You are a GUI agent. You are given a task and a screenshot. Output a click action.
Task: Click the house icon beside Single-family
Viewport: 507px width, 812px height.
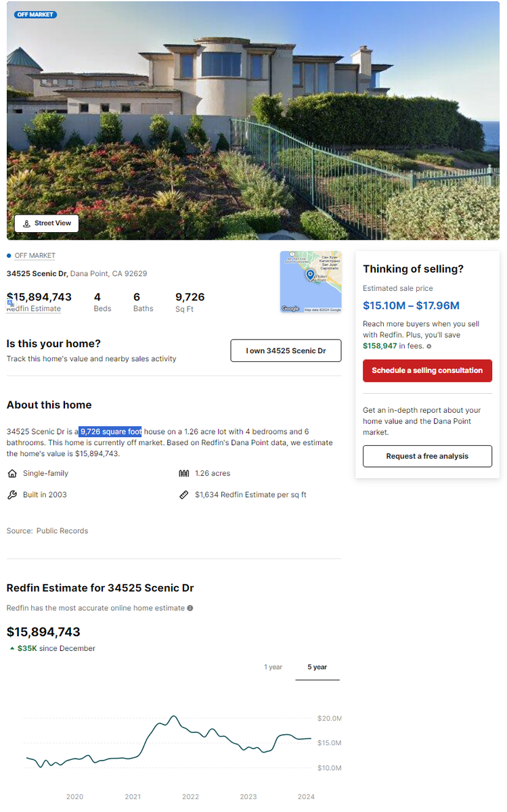pos(12,474)
